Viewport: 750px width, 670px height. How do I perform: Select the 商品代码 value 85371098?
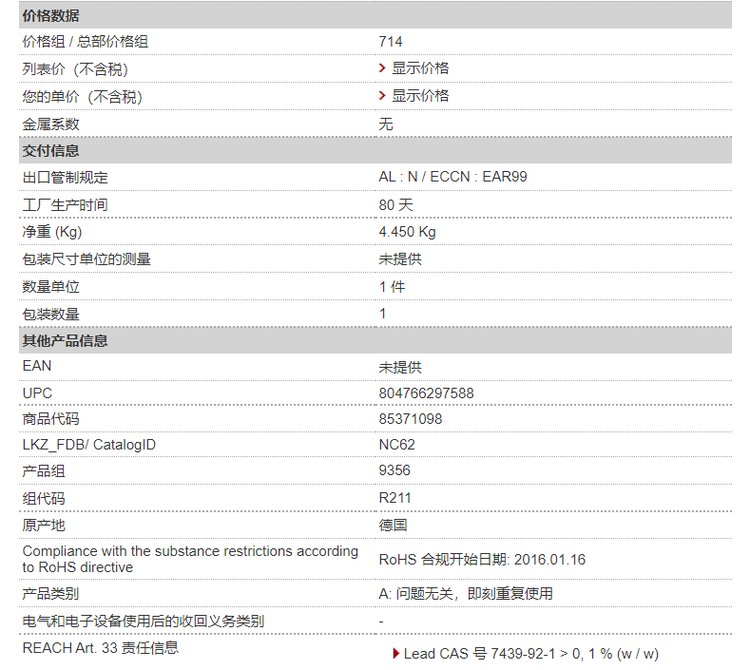click(x=410, y=419)
